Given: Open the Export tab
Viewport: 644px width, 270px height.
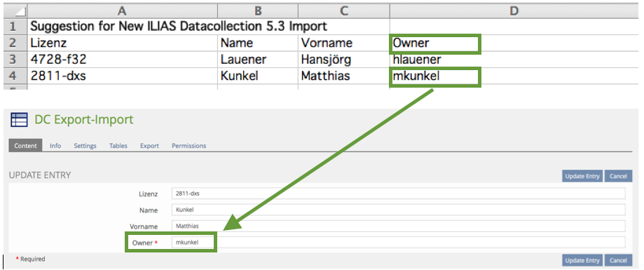Looking at the screenshot, I should click(149, 145).
